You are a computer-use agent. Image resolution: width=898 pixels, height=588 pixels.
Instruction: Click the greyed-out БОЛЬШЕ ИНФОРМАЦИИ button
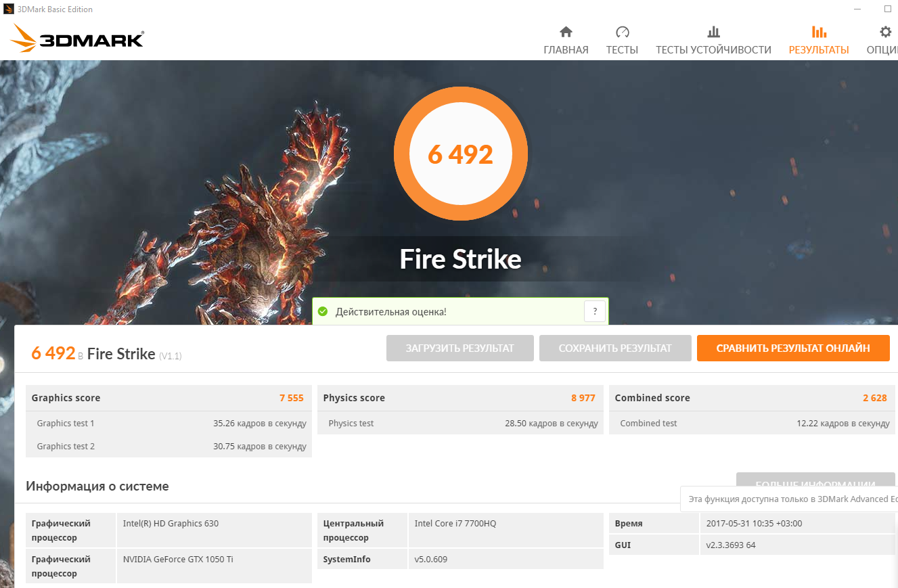coord(815,479)
